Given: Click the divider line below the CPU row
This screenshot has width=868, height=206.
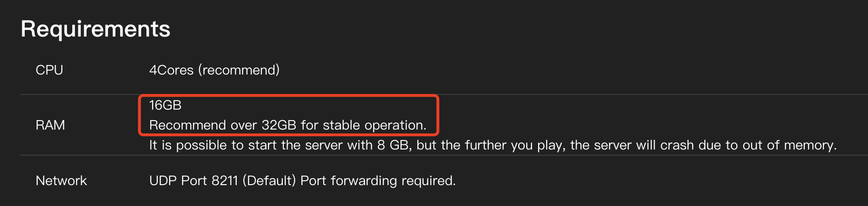Looking at the screenshot, I should click(444, 94).
